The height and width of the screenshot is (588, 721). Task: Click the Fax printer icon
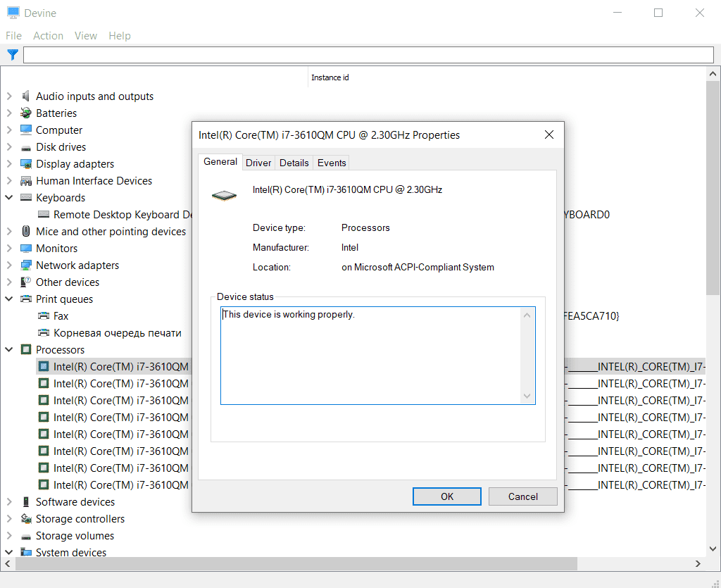(x=43, y=316)
